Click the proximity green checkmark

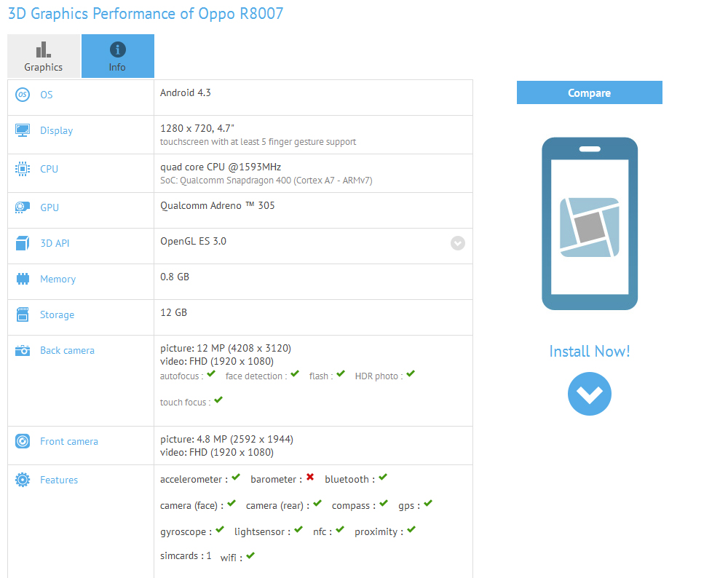[411, 529]
